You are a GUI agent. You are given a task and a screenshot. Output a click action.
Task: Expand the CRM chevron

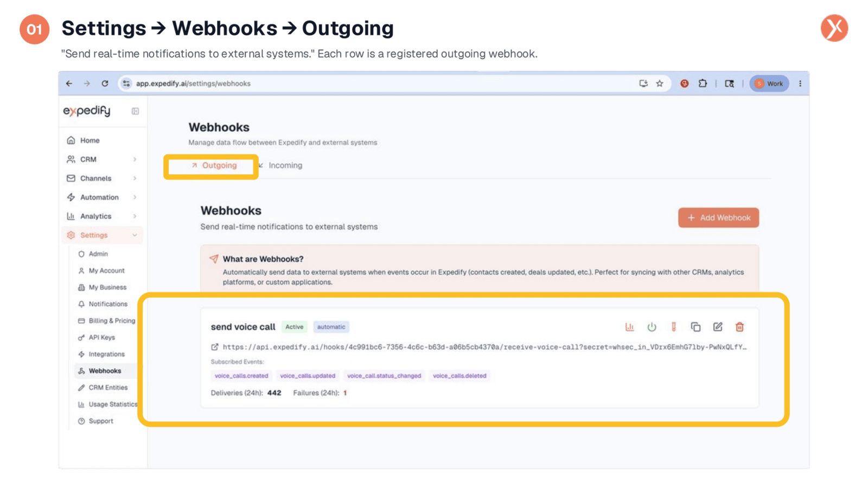coord(135,159)
